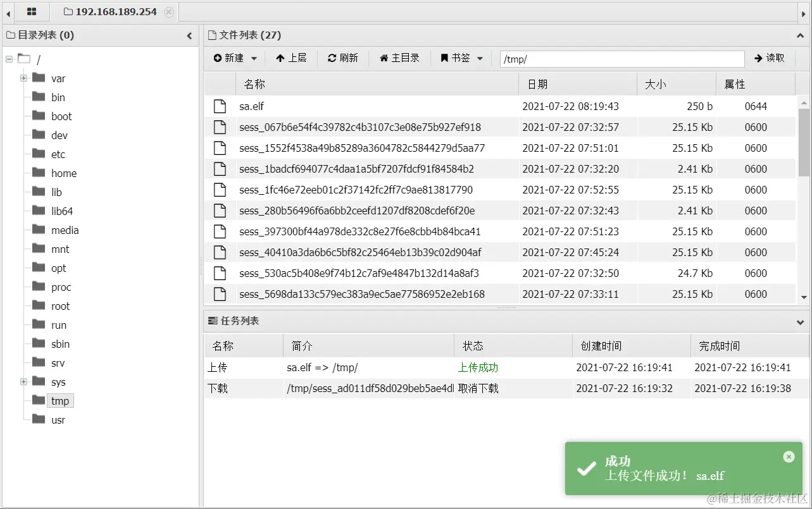Click the file list scrollbar thumb

point(804,142)
